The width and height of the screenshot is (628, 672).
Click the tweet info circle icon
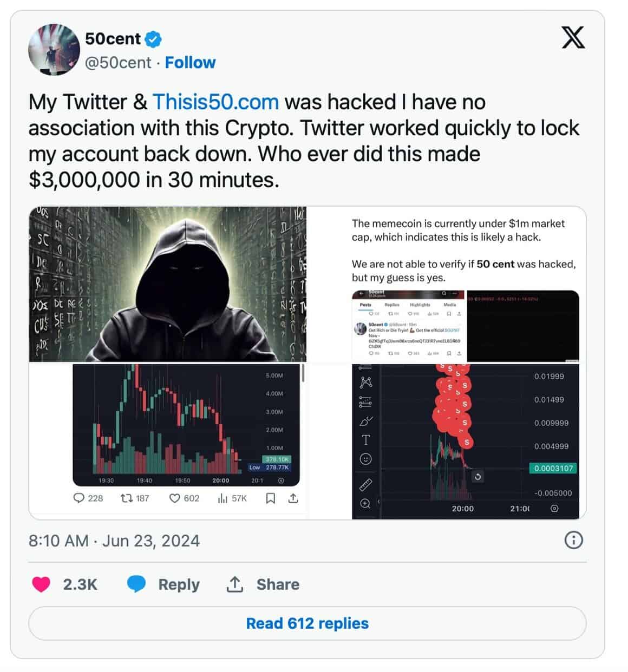(x=573, y=540)
